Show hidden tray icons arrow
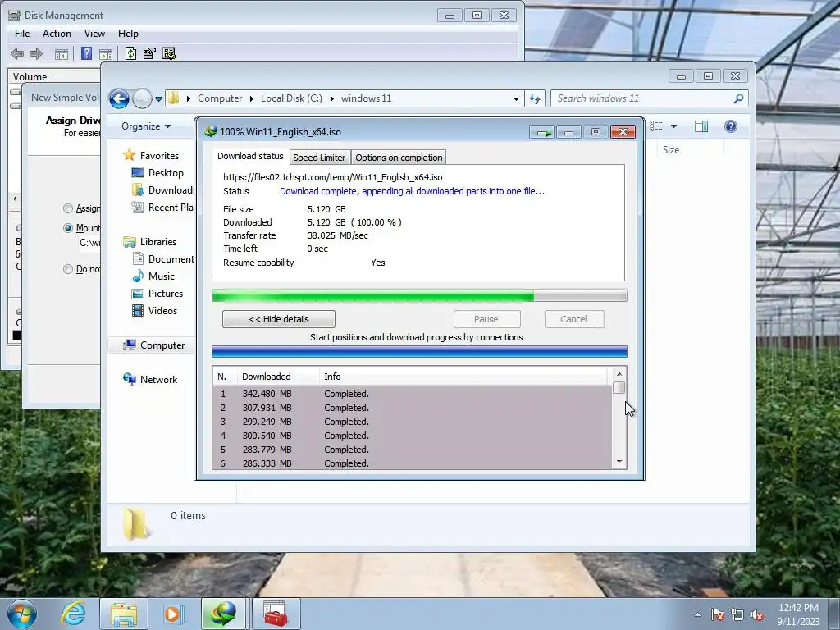The image size is (840, 630). point(697,614)
